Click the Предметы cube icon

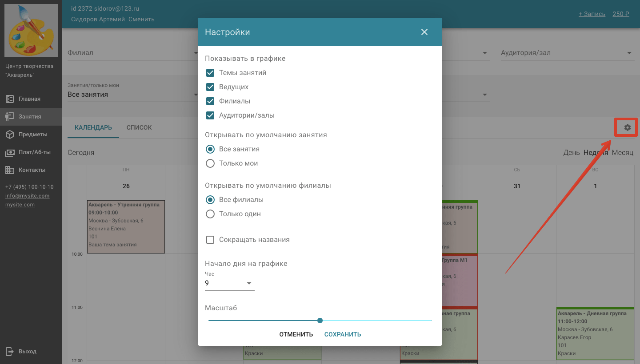coord(10,135)
